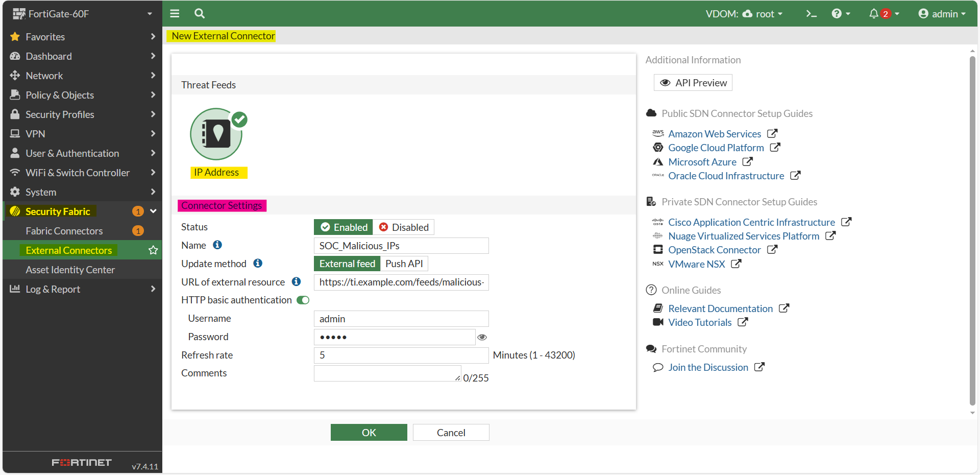This screenshot has width=980, height=475.
Task: Set Status to Disabled
Action: [x=404, y=227]
